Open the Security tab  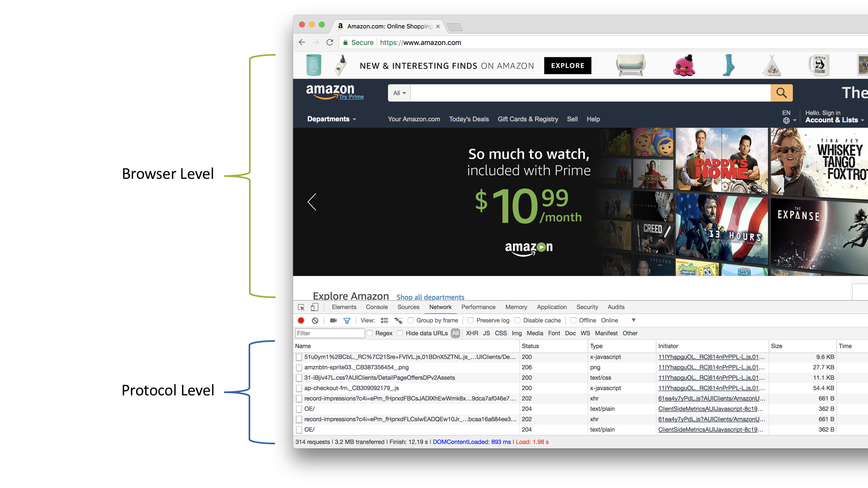(587, 307)
